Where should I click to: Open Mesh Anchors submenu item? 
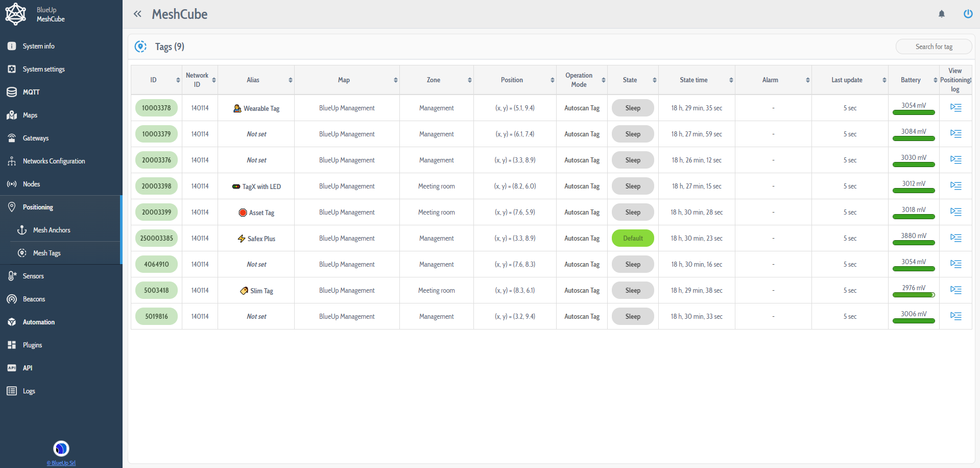[52, 230]
